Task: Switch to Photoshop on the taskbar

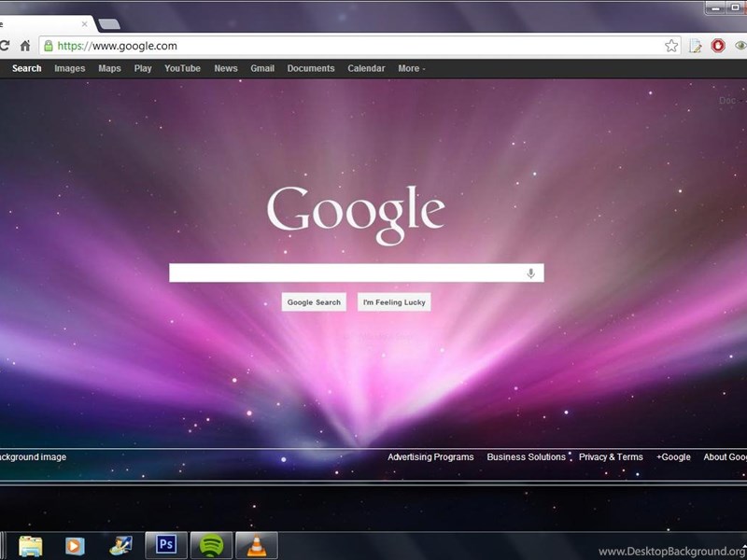Action: [x=166, y=545]
